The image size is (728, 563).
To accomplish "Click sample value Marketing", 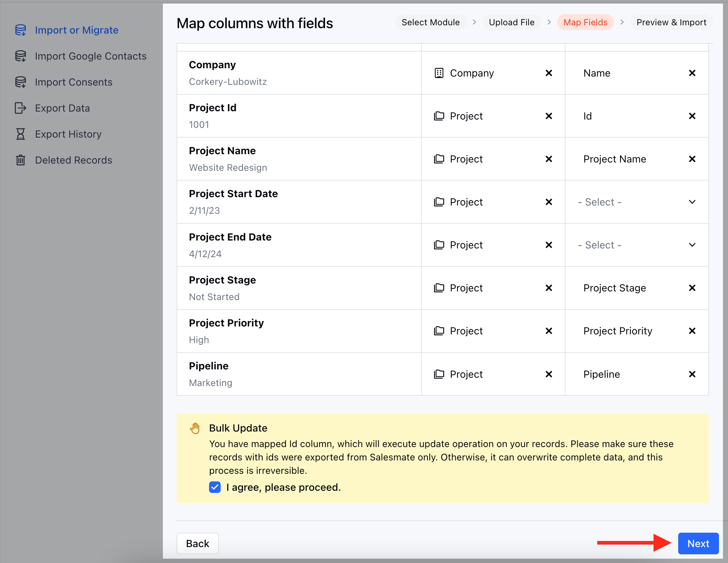I will (x=211, y=383).
